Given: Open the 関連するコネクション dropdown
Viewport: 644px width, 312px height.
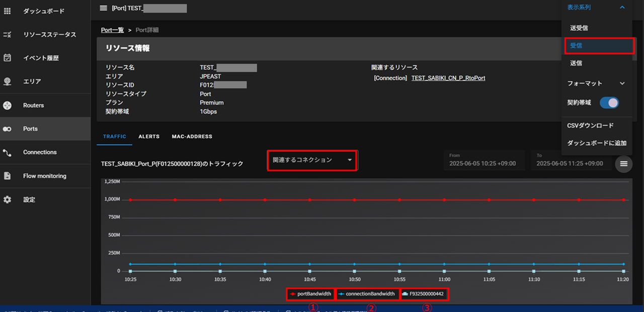Looking at the screenshot, I should (312, 160).
